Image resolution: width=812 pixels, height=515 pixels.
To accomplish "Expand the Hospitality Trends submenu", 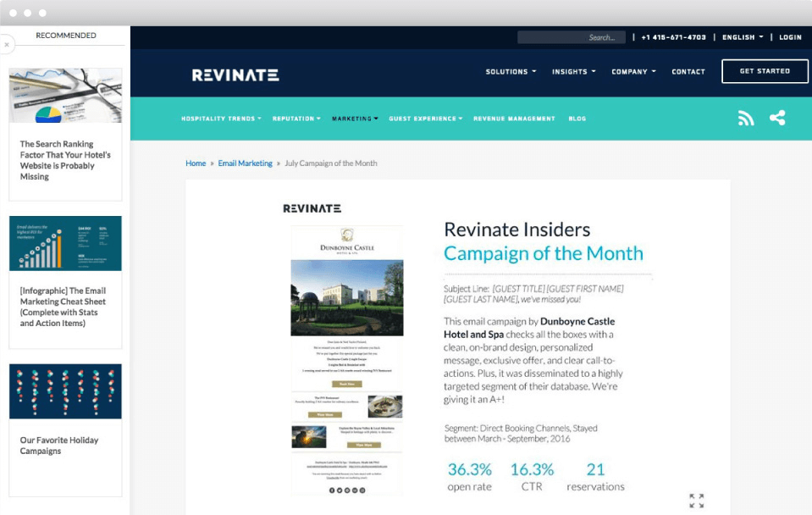I will point(221,119).
